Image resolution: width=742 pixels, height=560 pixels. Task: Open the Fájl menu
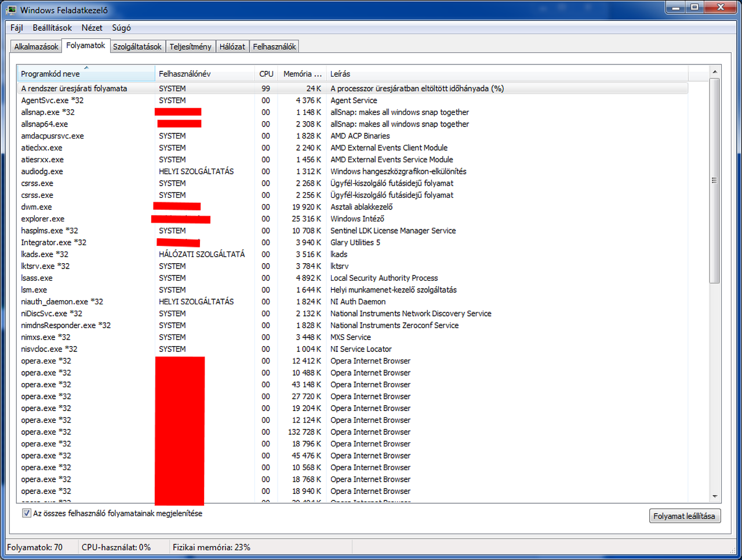click(x=17, y=28)
